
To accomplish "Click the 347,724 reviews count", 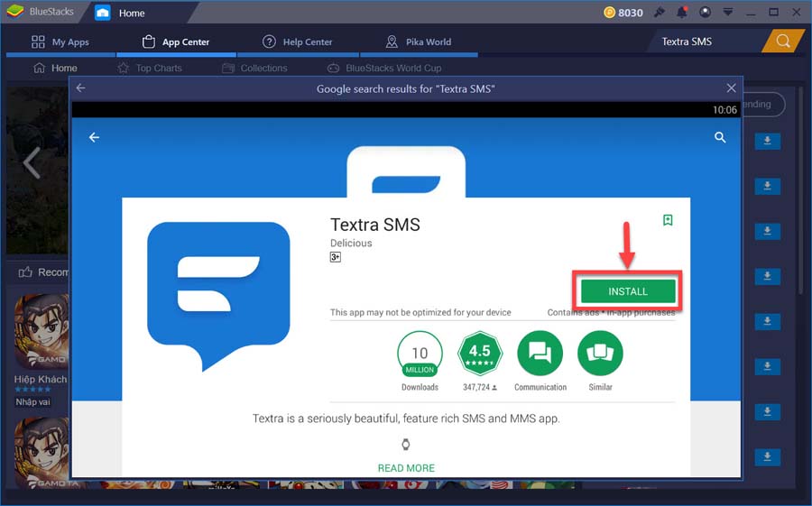I will [480, 387].
